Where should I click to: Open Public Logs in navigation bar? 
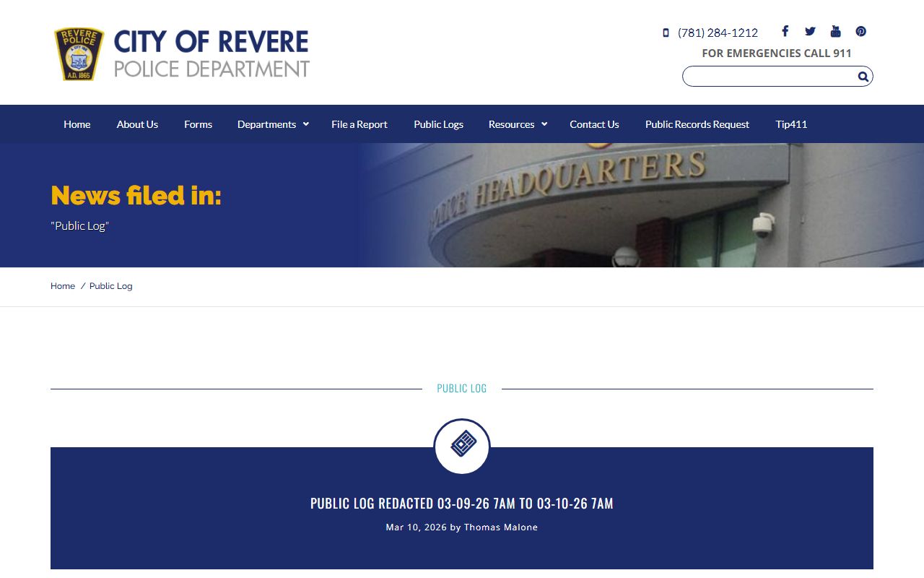click(x=438, y=124)
